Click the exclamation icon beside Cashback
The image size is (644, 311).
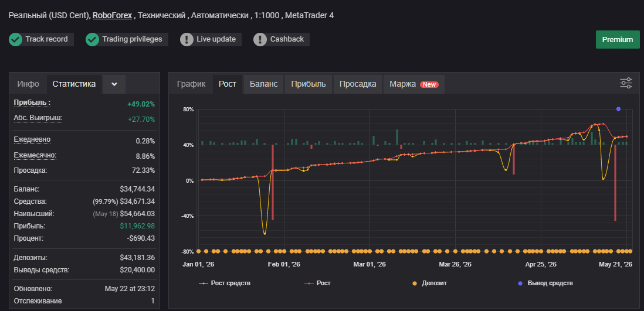coord(260,40)
